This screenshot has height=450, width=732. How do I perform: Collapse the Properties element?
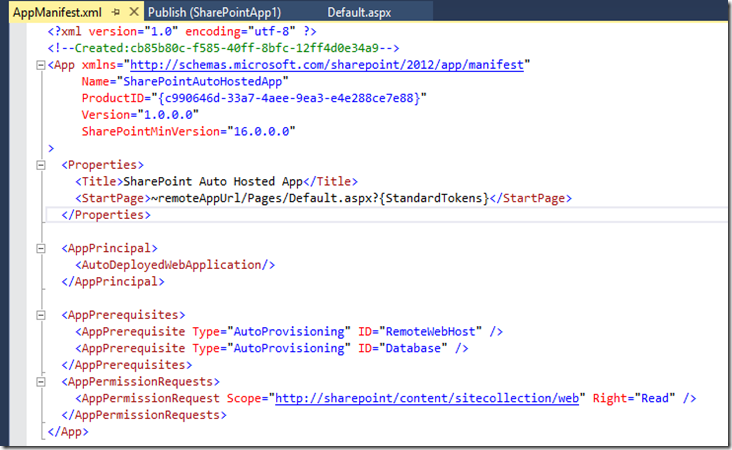(x=41, y=165)
